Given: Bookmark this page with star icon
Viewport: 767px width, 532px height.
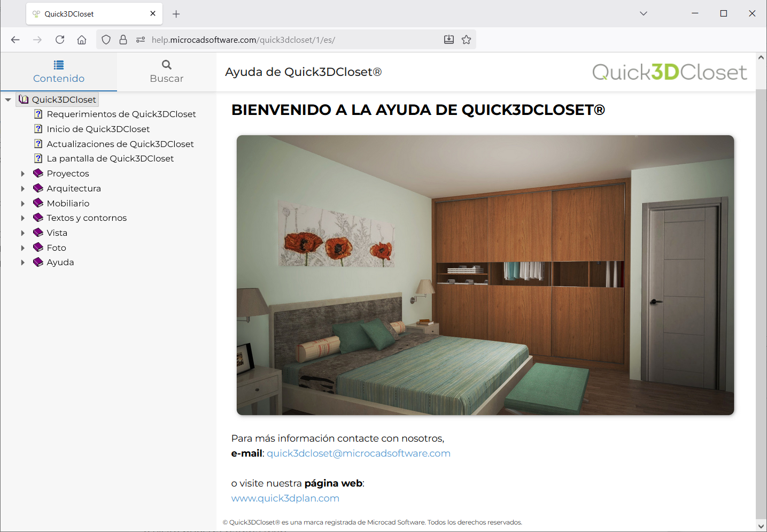Looking at the screenshot, I should tap(466, 40).
